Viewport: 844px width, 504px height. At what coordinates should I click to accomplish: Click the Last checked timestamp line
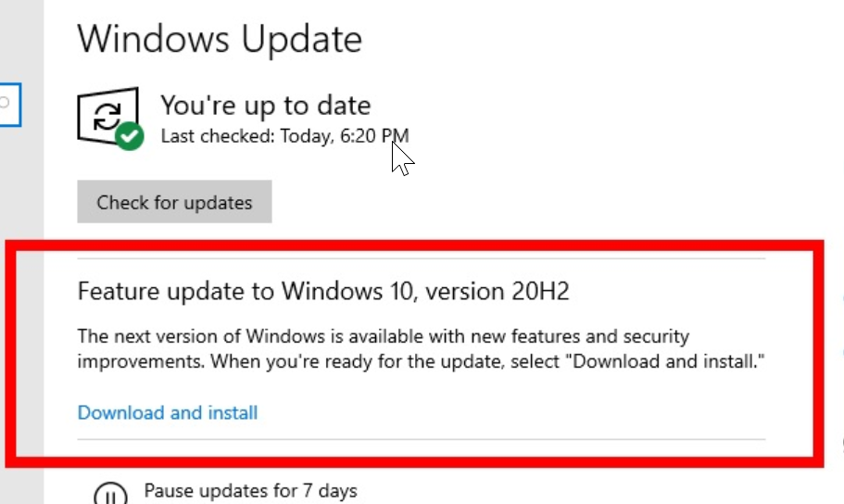pyautogui.click(x=284, y=136)
